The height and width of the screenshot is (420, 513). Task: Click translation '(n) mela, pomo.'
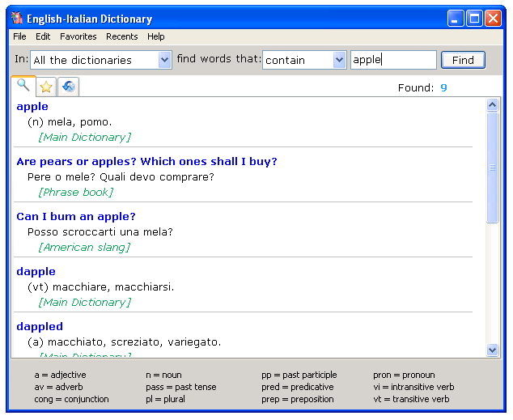pos(70,122)
